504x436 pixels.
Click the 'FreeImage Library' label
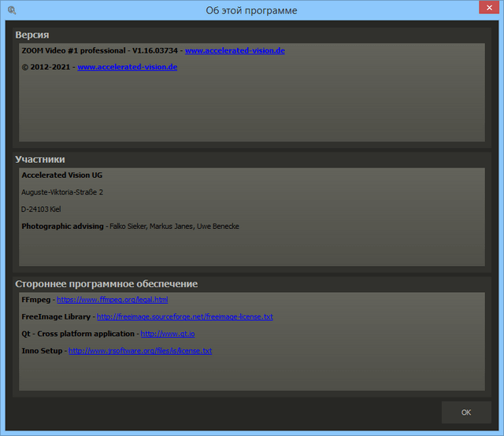[56, 317]
